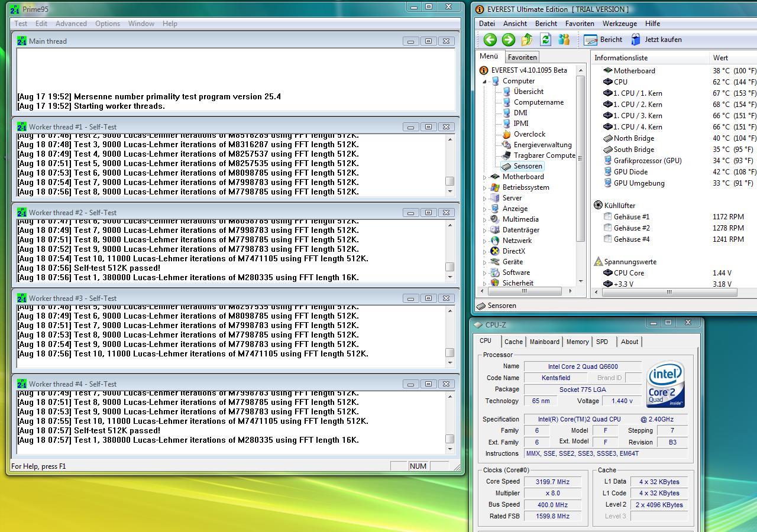
Task: Open the Options menu in Prime95
Action: 108,24
